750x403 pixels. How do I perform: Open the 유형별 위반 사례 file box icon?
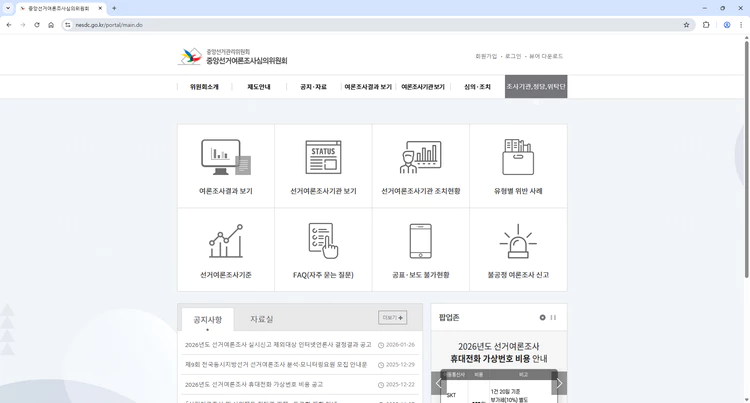click(518, 157)
